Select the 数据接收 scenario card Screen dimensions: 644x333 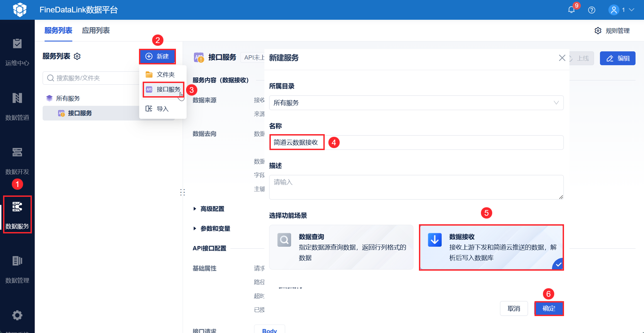click(x=491, y=247)
